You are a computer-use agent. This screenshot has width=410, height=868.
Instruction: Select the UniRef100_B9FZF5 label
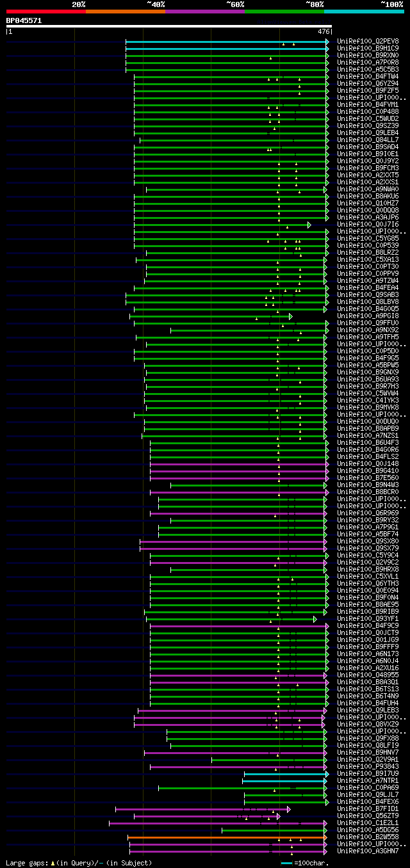368,90
